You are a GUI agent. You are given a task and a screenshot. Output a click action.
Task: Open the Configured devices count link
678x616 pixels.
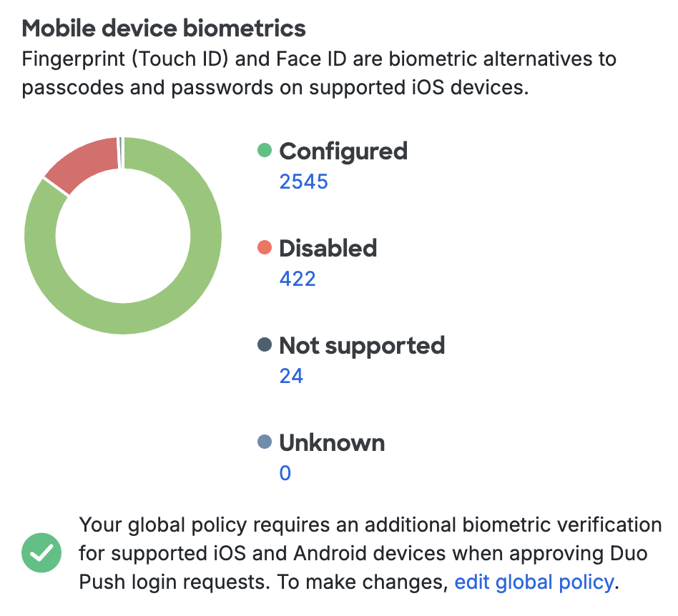pyautogui.click(x=303, y=182)
